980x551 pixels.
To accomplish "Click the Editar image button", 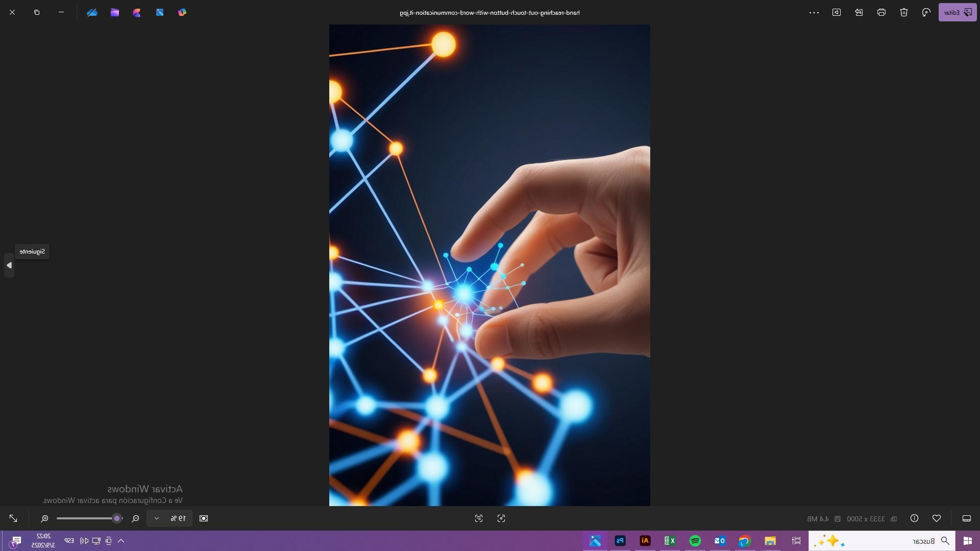I will [x=957, y=12].
